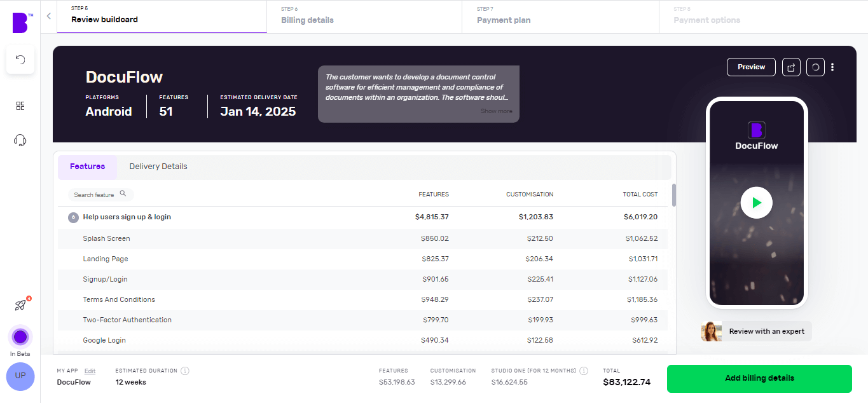Open the headset support icon
The width and height of the screenshot is (868, 403).
pos(20,140)
